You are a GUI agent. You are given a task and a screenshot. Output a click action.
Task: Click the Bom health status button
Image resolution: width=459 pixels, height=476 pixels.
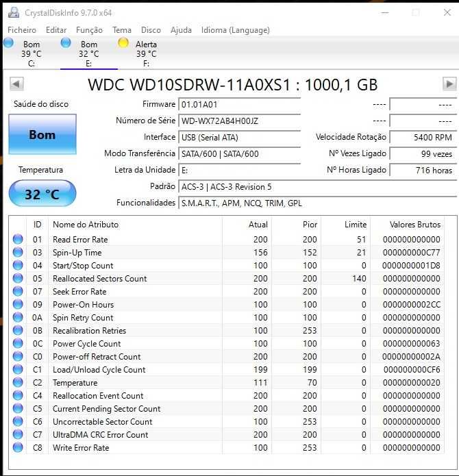42,134
